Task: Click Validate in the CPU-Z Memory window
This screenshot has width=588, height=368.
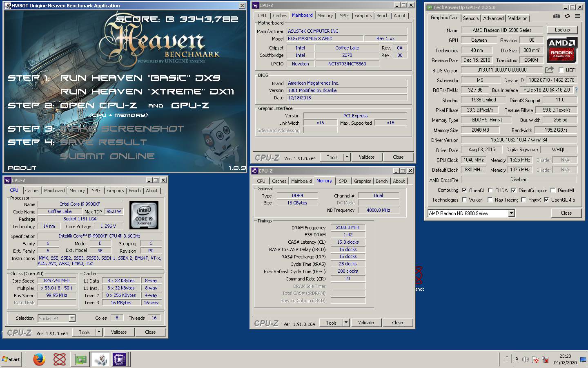Action: click(x=366, y=323)
